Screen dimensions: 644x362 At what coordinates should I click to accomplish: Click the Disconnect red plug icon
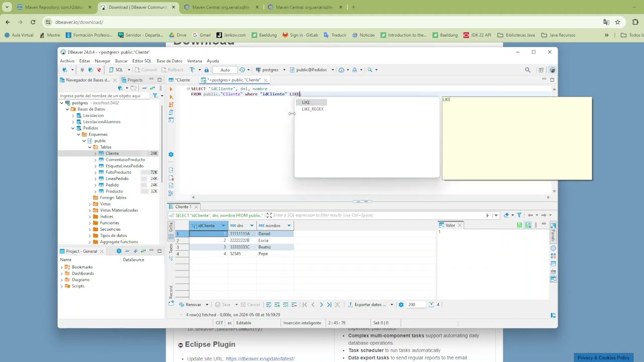99,70
